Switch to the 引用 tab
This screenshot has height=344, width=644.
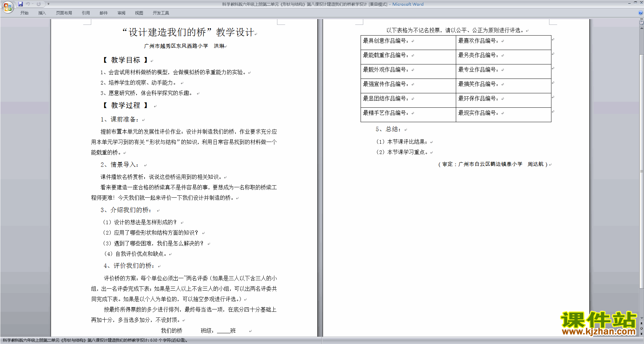pyautogui.click(x=86, y=13)
